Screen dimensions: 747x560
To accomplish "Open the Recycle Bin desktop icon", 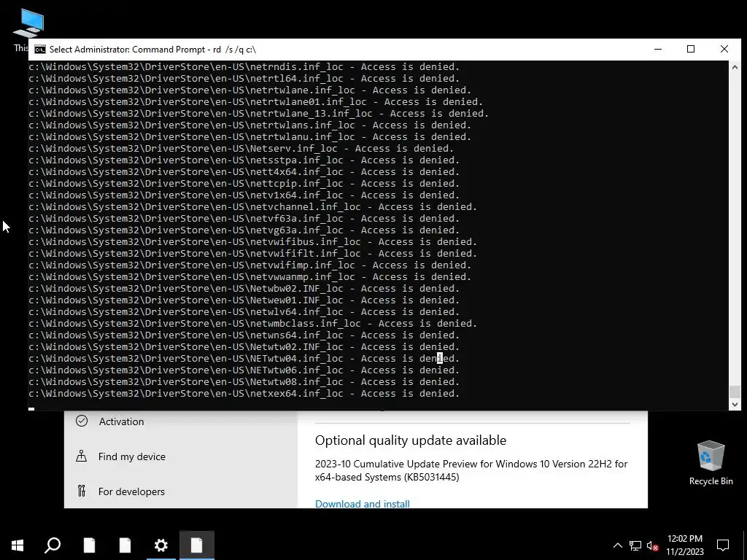I will [x=711, y=463].
